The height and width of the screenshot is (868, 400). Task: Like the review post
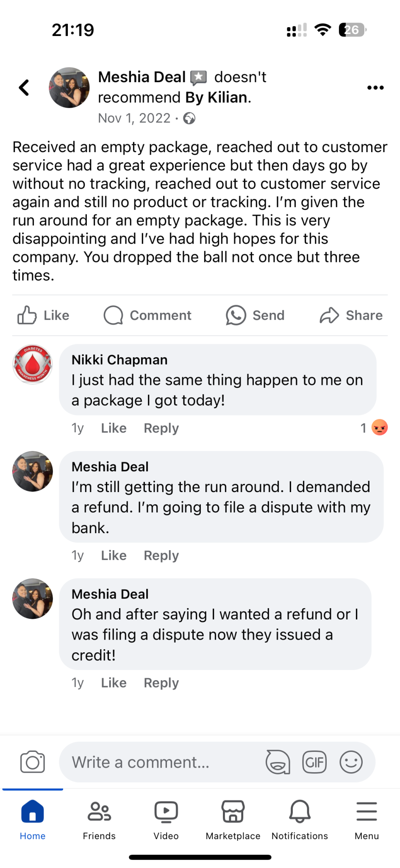point(43,315)
